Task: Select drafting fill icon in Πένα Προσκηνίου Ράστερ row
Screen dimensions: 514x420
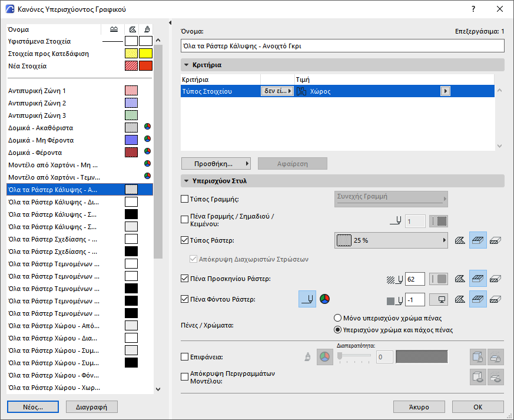Action: (495, 279)
